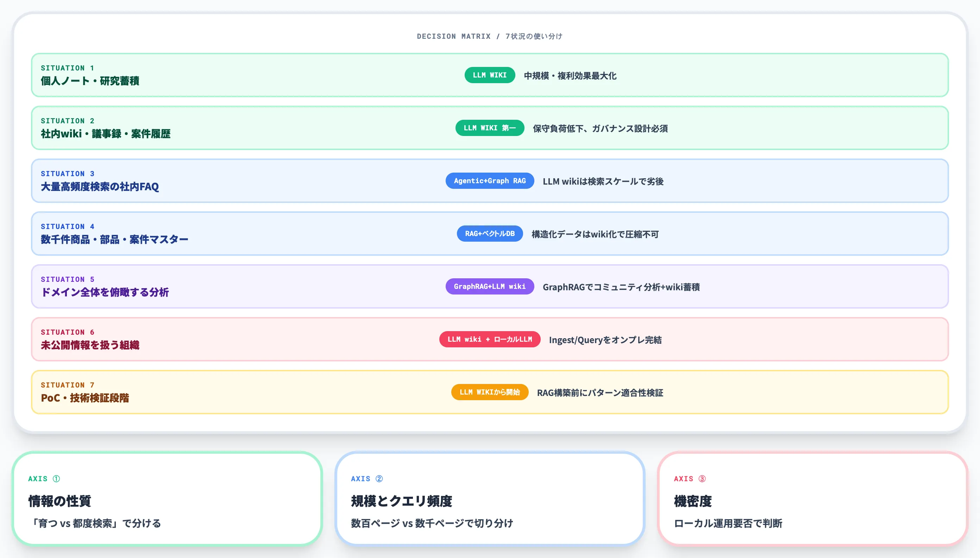This screenshot has width=980, height=558.
Task: Click the SITUATION 4 label
Action: pos(67,227)
